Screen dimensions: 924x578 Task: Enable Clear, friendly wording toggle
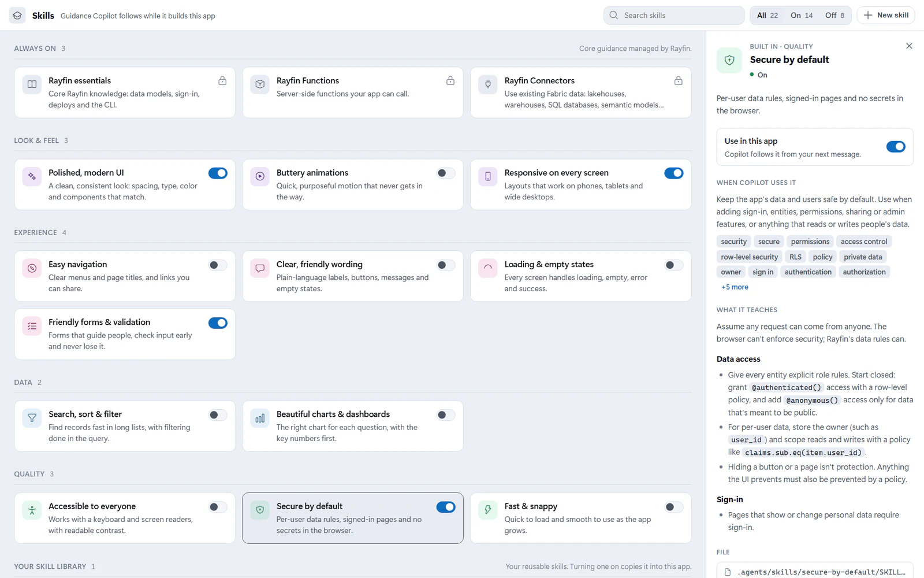point(446,265)
